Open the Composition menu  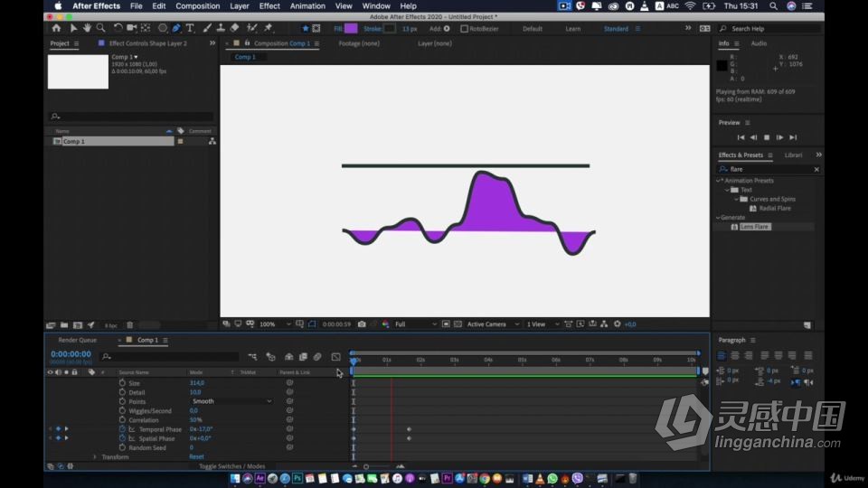pos(198,6)
